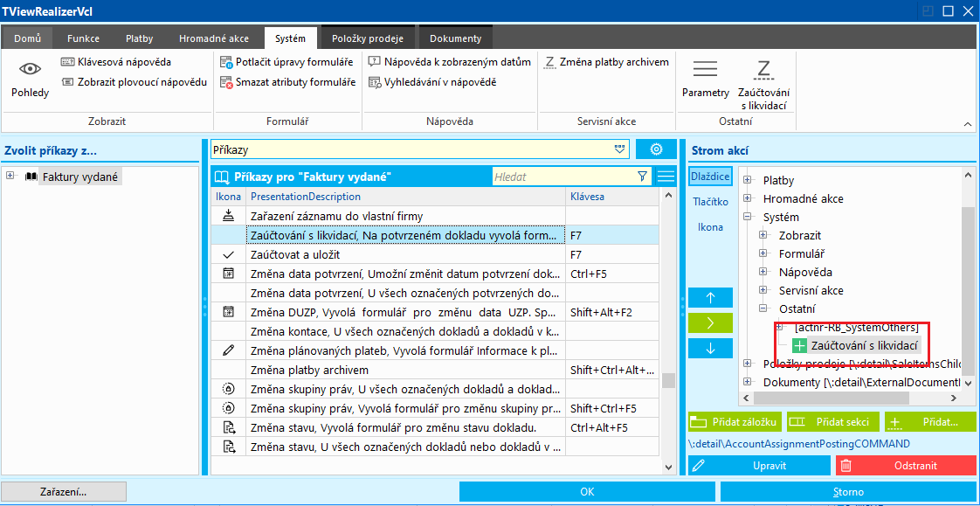Move action down with arrow button

[x=710, y=349]
